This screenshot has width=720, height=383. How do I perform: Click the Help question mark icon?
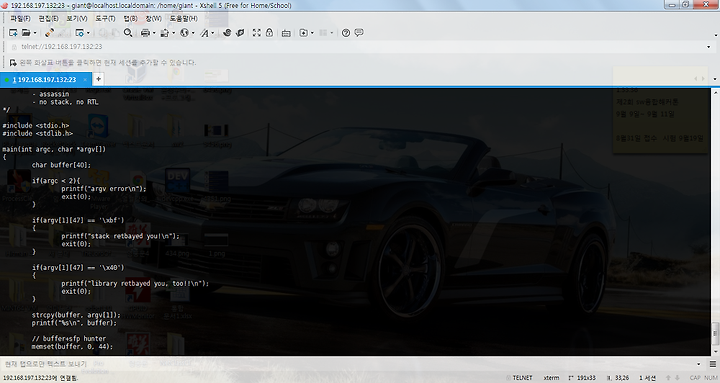tap(346, 33)
